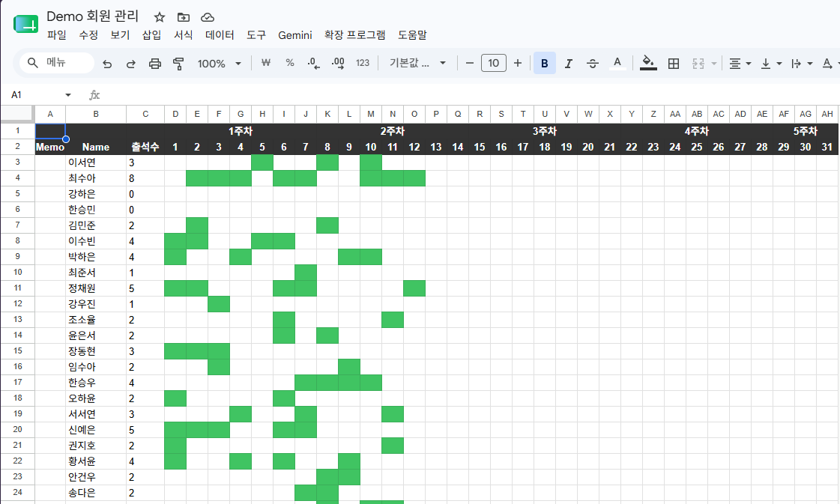This screenshot has height=504, width=840.
Task: Apply percent number format
Action: click(x=290, y=63)
